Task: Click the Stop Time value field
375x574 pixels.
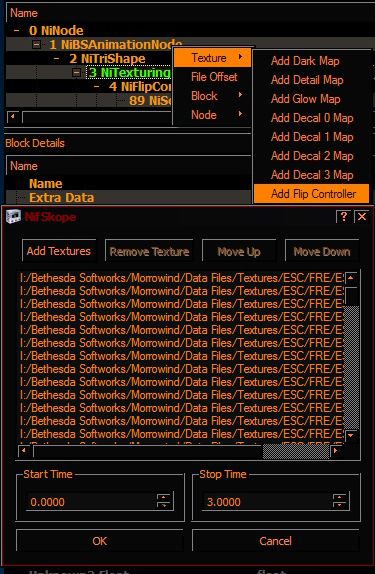Action: pyautogui.click(x=268, y=502)
